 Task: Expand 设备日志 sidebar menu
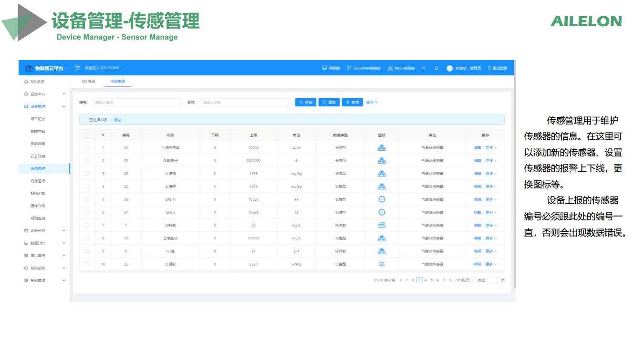64,231
